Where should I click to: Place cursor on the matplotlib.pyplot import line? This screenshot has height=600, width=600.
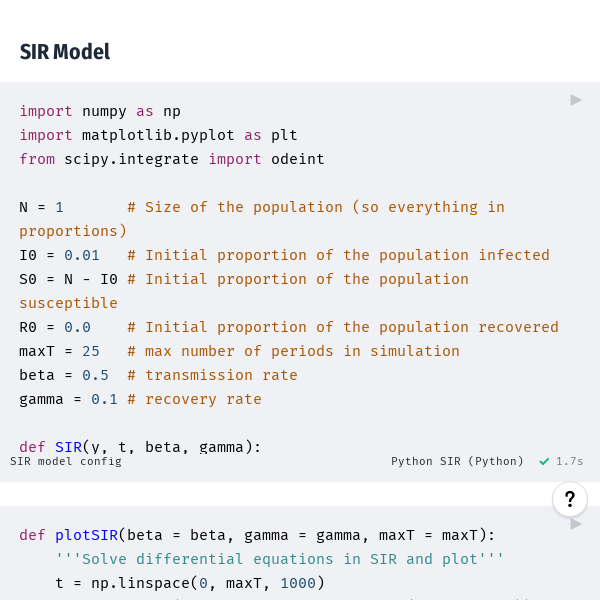pos(158,135)
